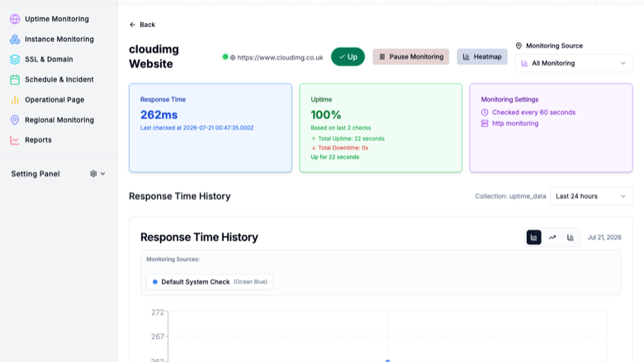This screenshot has width=644, height=362.
Task: Click the Setting Panel gear icon
Action: 93,174
